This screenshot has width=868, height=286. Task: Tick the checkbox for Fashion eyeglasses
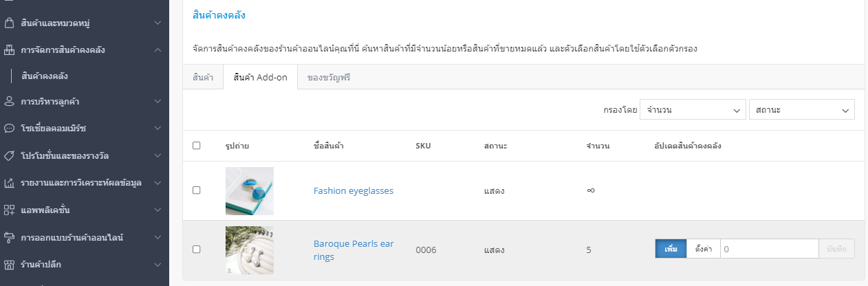197,190
